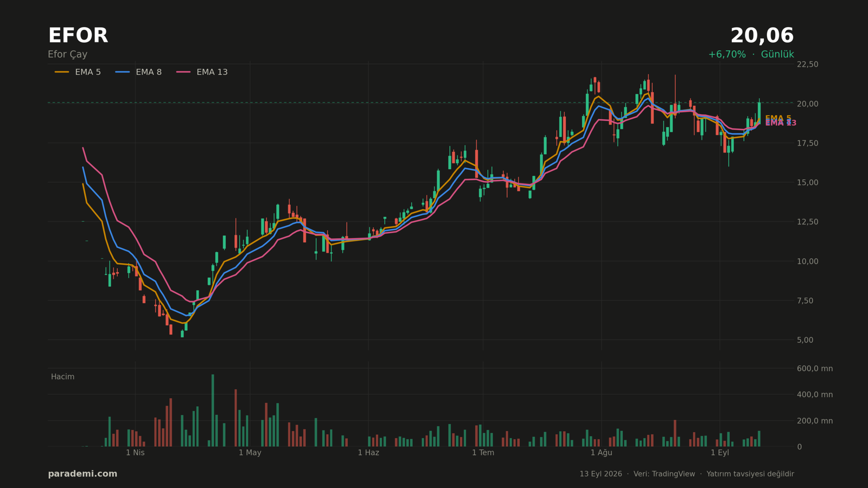Click the 600,0 mn volume axis label
This screenshot has width=868, height=488.
click(x=814, y=369)
